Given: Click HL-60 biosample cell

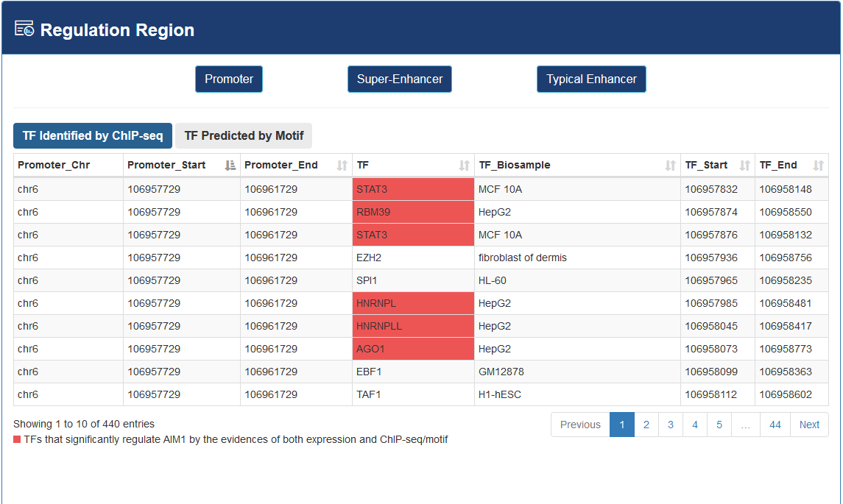Looking at the screenshot, I should [x=577, y=280].
